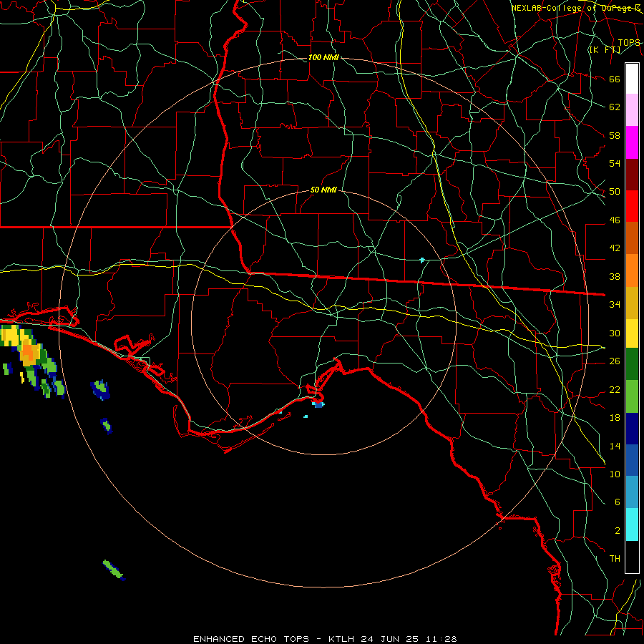Click the black TH threshold legend swatch
Screen dimensions: 644x644
tap(632, 557)
